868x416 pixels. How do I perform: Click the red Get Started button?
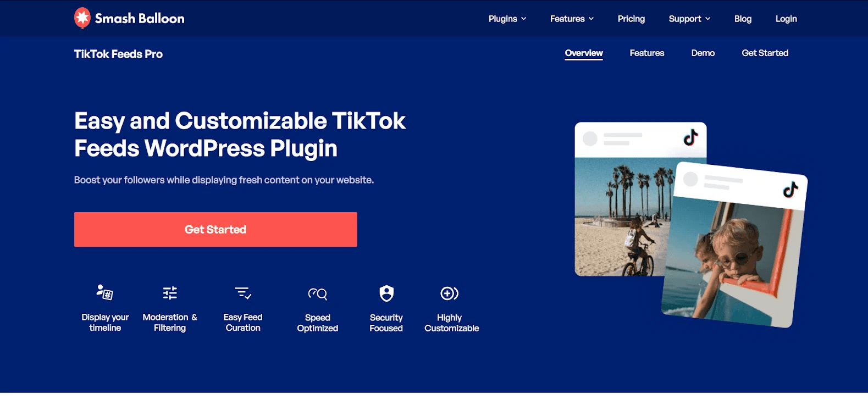(215, 229)
